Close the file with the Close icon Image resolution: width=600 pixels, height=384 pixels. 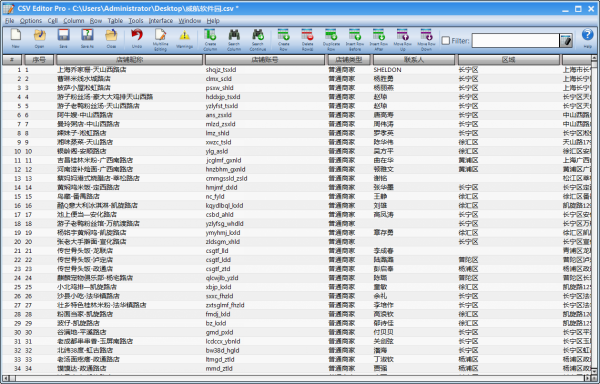111,39
